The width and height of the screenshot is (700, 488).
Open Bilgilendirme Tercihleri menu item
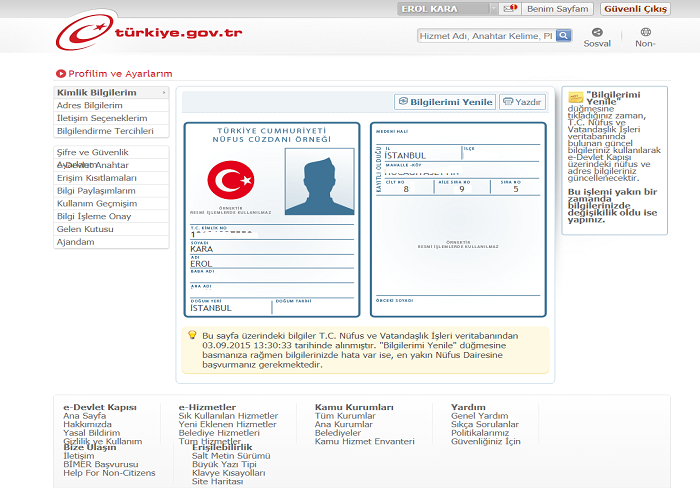(111, 131)
